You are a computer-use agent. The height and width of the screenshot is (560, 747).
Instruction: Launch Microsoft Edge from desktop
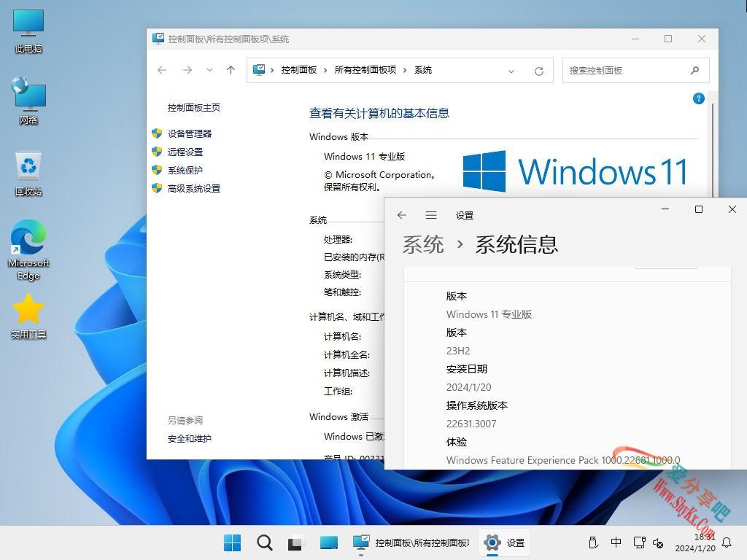tap(28, 250)
